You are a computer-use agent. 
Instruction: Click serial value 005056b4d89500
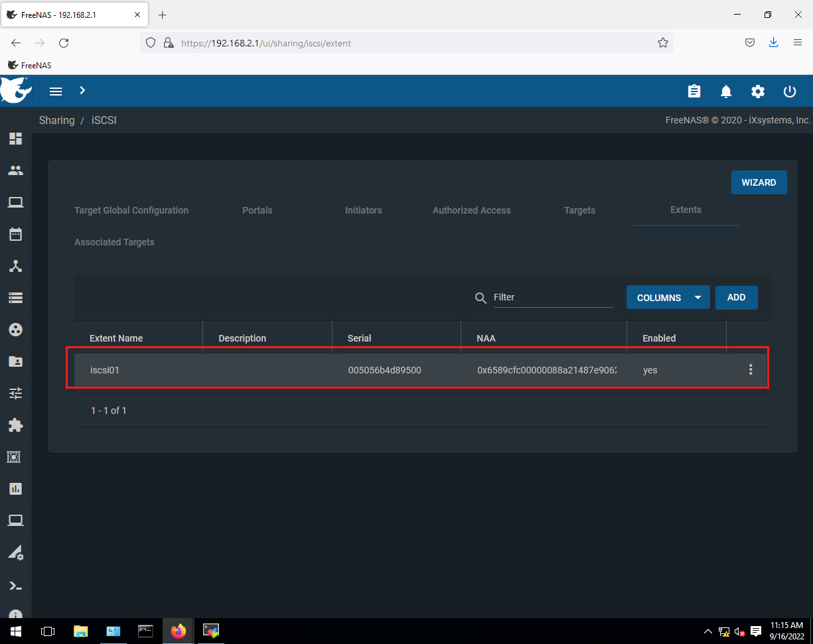click(384, 370)
